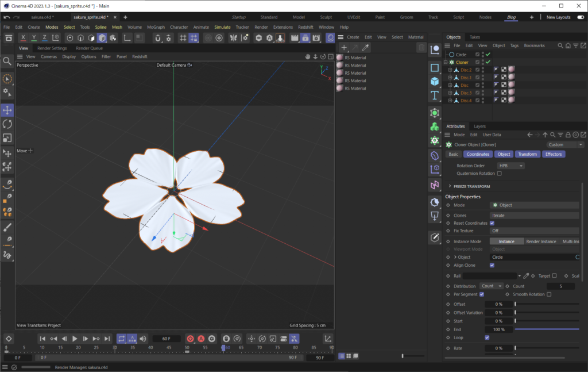Select the Move tool in the toolbar
The image size is (588, 372).
(7, 110)
